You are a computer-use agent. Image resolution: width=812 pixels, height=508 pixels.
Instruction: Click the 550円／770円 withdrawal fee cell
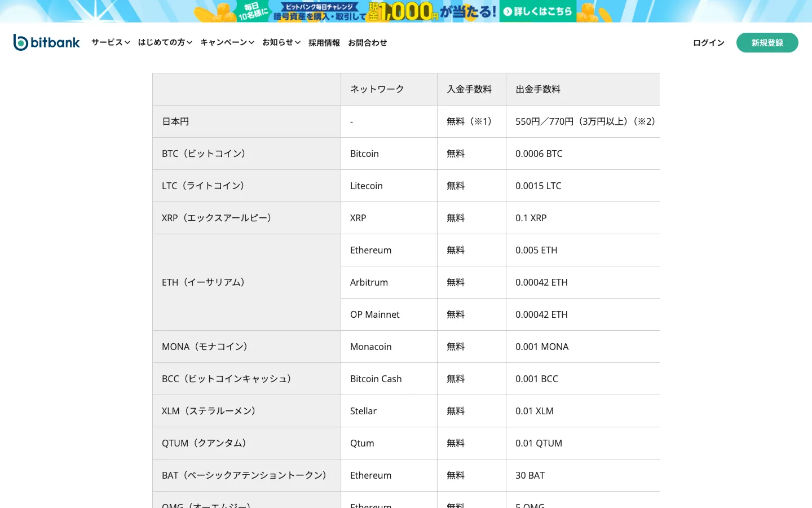coord(583,121)
